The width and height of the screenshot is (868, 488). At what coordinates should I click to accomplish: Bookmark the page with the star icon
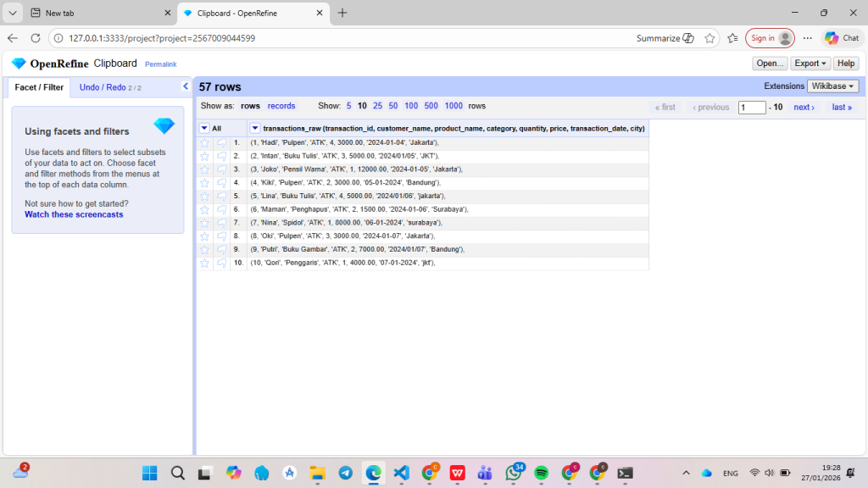point(709,38)
